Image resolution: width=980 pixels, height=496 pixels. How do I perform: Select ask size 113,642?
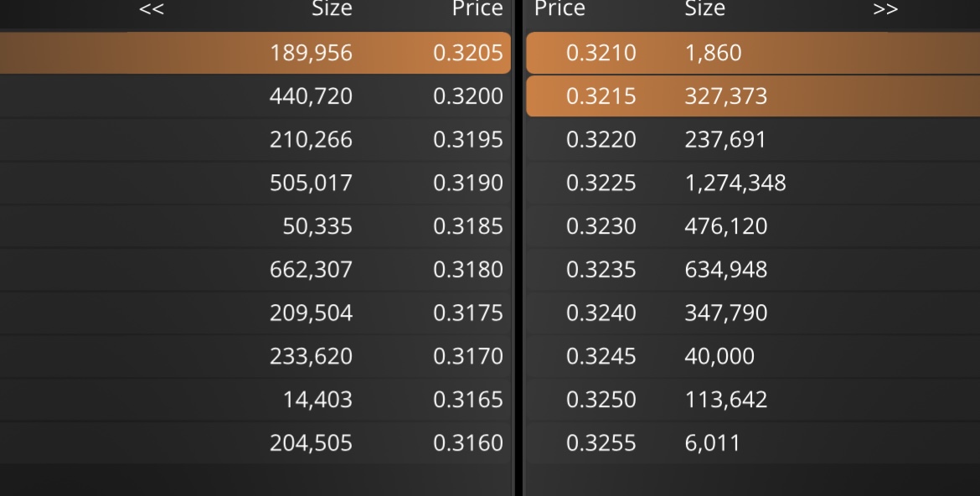[725, 399]
